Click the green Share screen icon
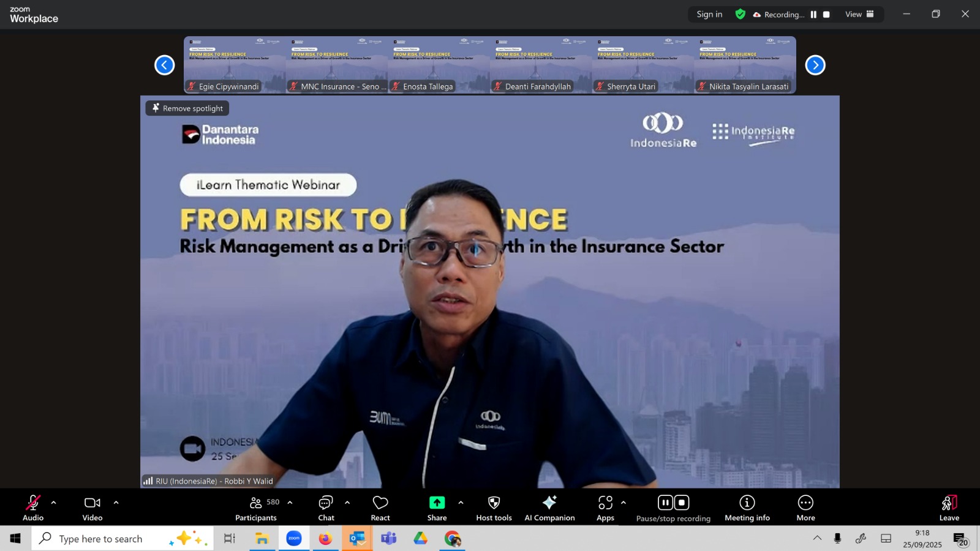 (x=437, y=503)
